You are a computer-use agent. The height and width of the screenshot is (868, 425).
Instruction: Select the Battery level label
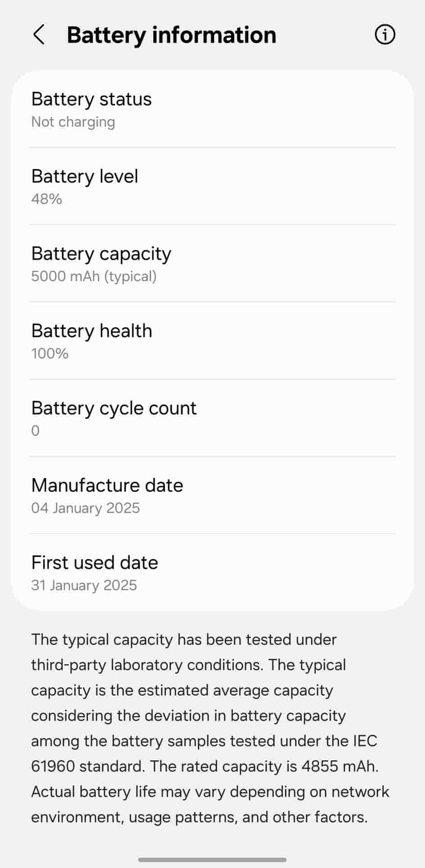(85, 177)
